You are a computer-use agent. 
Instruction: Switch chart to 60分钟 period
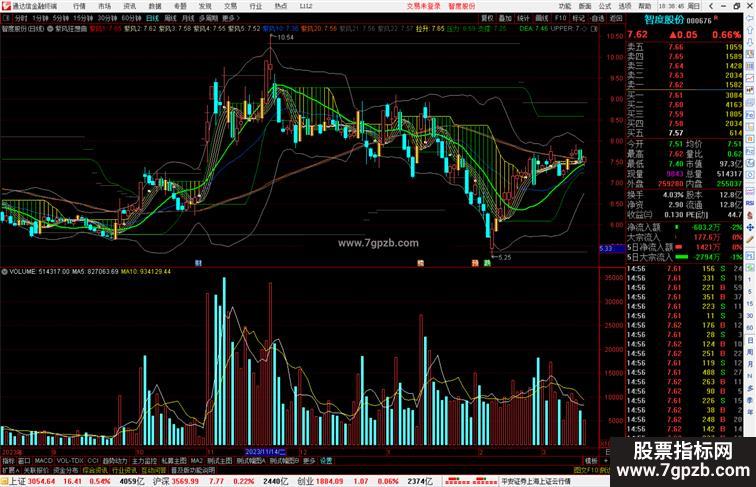(131, 18)
